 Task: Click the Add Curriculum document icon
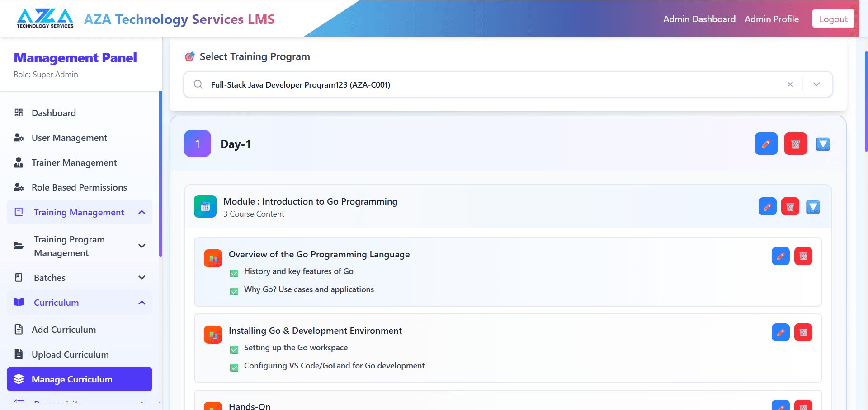point(19,330)
